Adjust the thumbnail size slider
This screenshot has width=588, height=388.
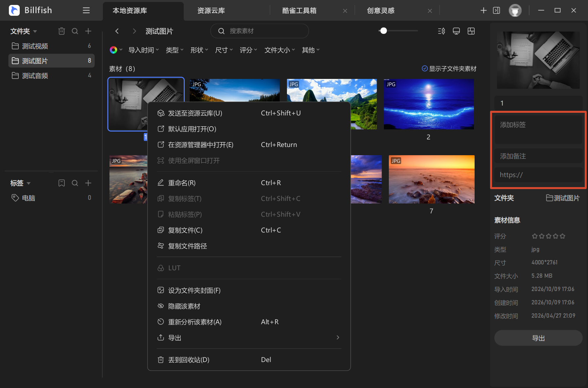click(384, 31)
